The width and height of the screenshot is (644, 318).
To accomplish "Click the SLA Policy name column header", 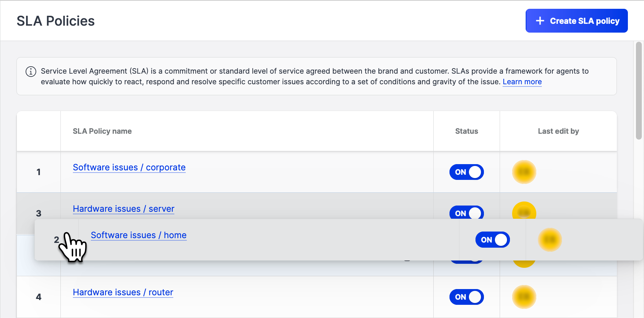I will tap(102, 131).
